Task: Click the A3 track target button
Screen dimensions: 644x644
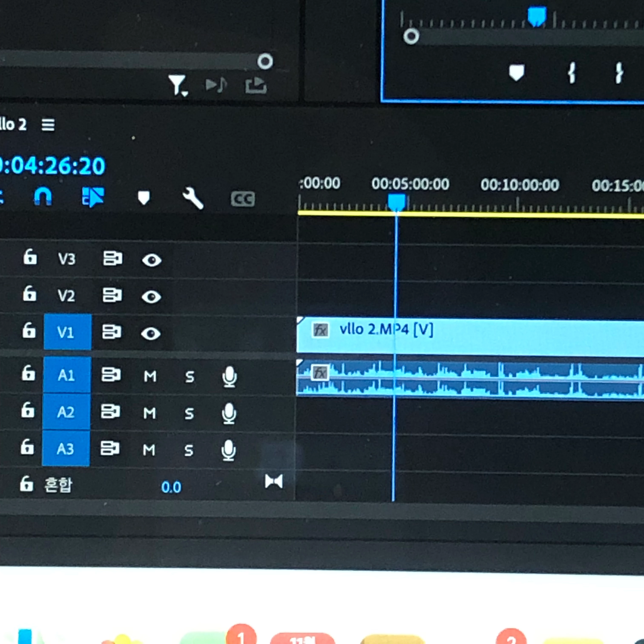Action: click(x=66, y=449)
